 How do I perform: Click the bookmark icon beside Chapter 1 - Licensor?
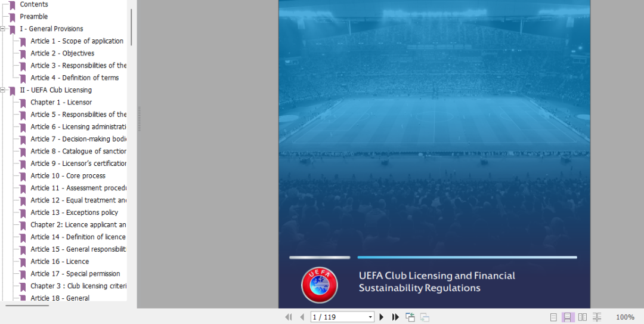pos(23,103)
